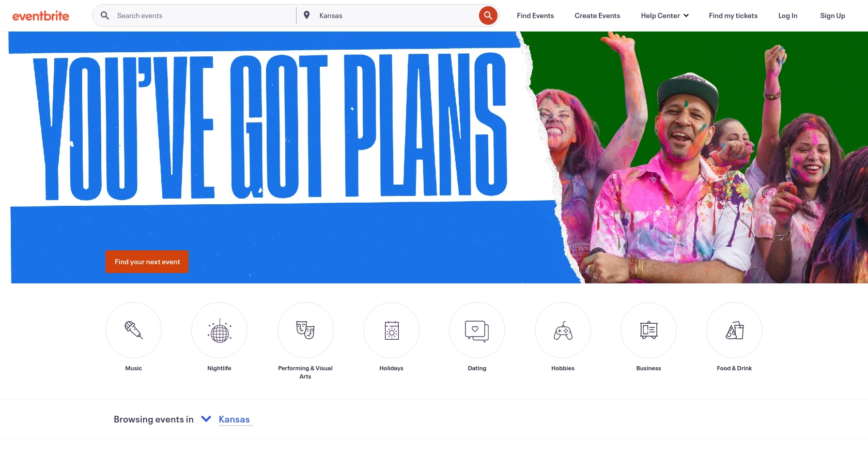Choose the Food & Drink icon

coord(734,330)
